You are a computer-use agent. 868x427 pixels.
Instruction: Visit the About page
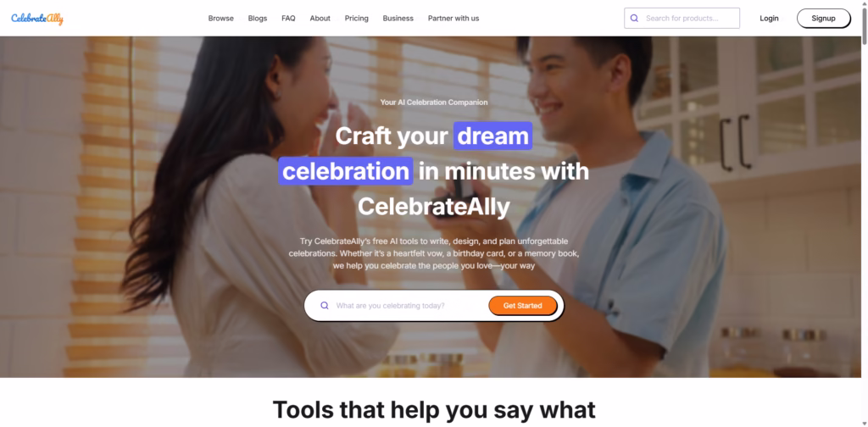coord(320,19)
